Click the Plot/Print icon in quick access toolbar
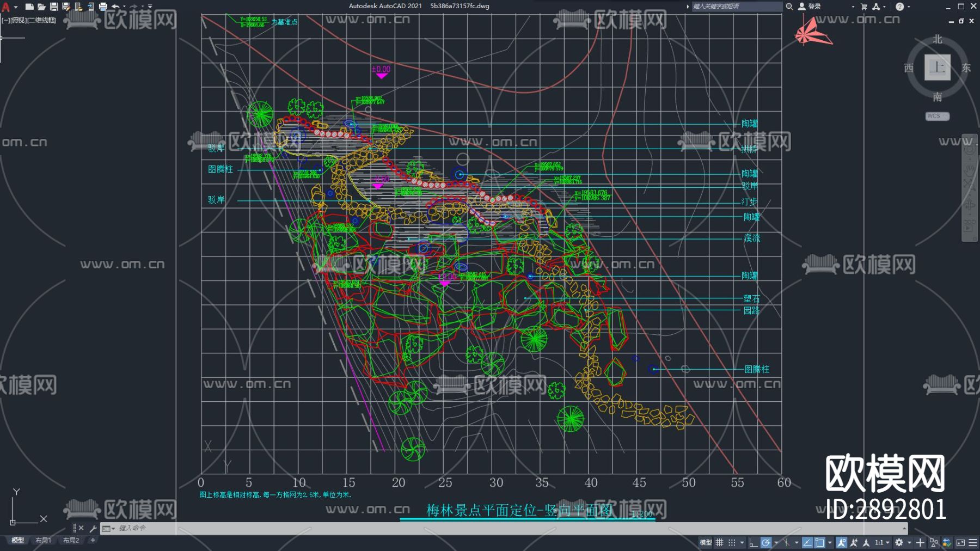 (103, 7)
